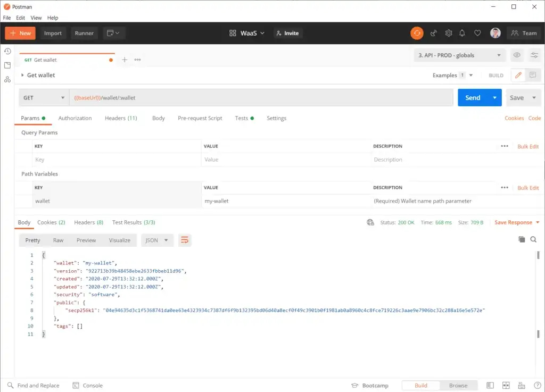Switch to the Authorization tab
Viewport: 545px width, 392px height.
75,118
